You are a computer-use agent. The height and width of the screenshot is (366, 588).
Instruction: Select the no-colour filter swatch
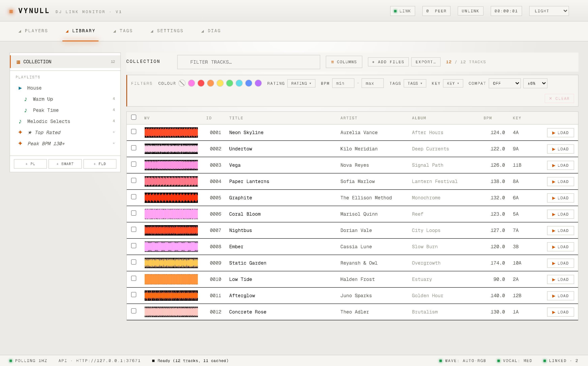182,83
